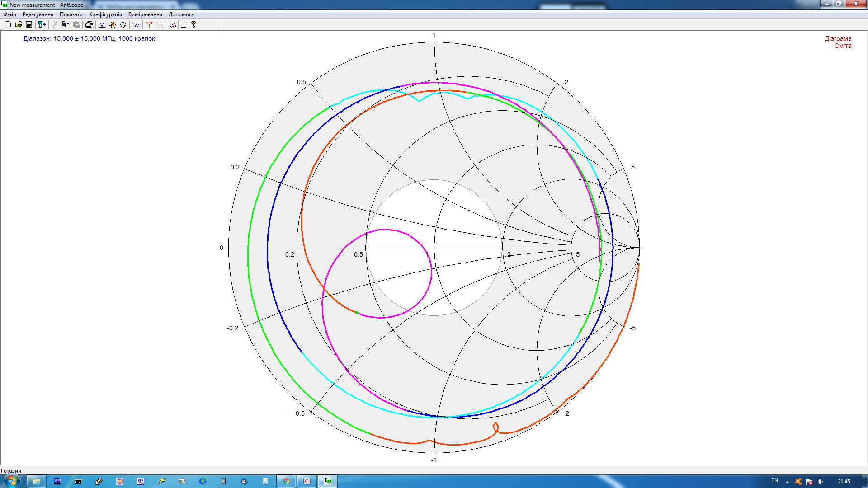Screen dimensions: 868x488
Task: Open the Конфігурація menu
Action: [x=105, y=14]
